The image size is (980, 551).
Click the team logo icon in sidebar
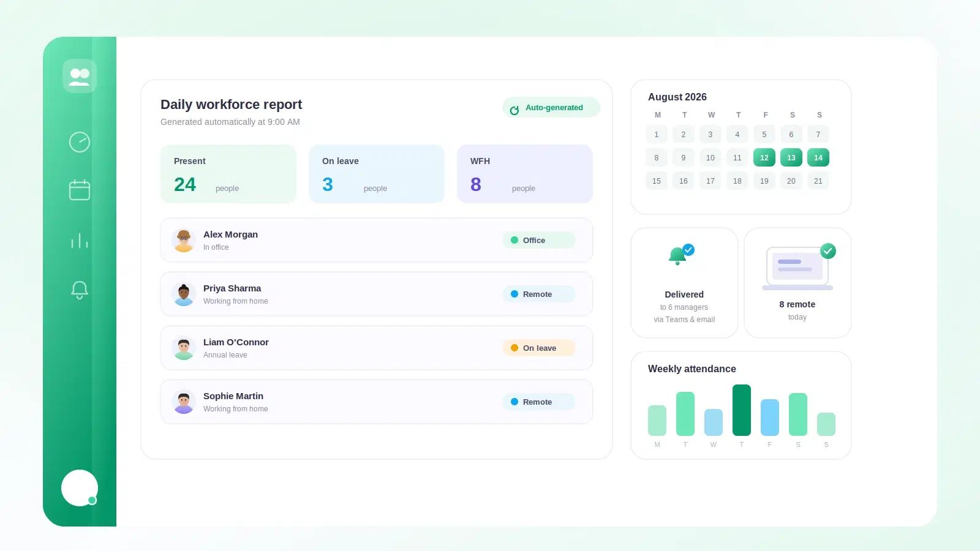(x=80, y=76)
